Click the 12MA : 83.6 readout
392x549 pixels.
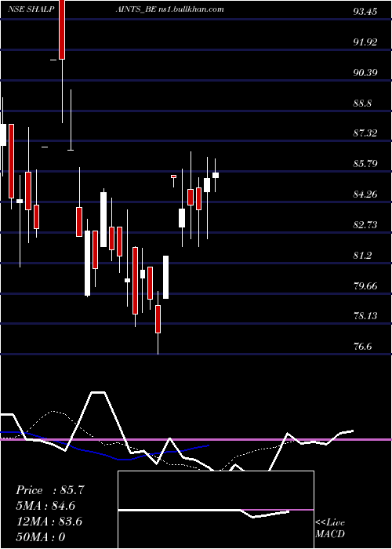[49, 522]
